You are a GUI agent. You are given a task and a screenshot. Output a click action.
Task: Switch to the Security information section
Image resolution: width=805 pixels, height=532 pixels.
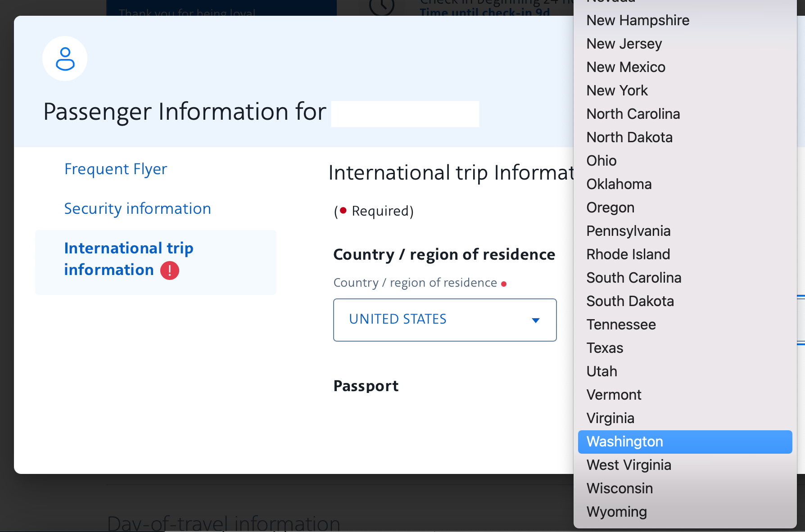[x=137, y=209]
